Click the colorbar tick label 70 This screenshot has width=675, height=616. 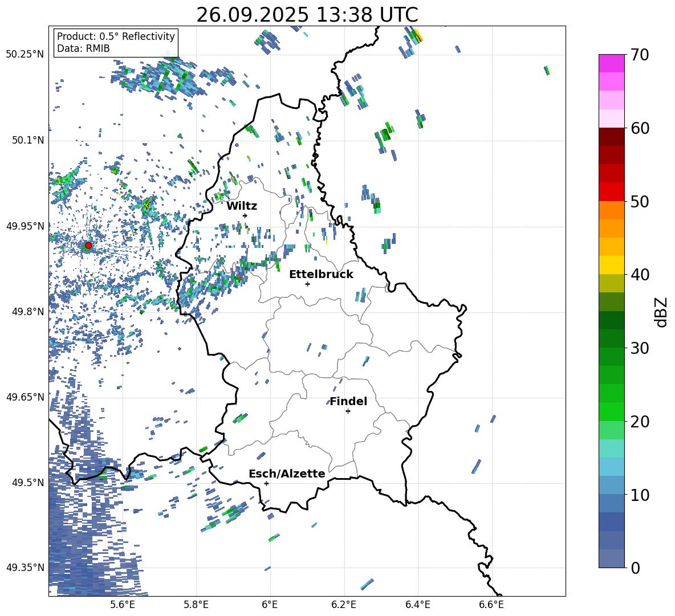click(640, 55)
